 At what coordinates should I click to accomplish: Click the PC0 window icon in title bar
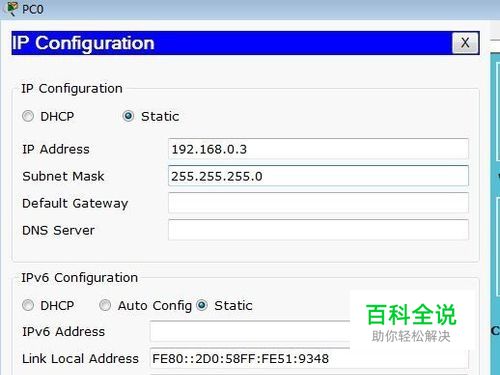click(x=12, y=9)
